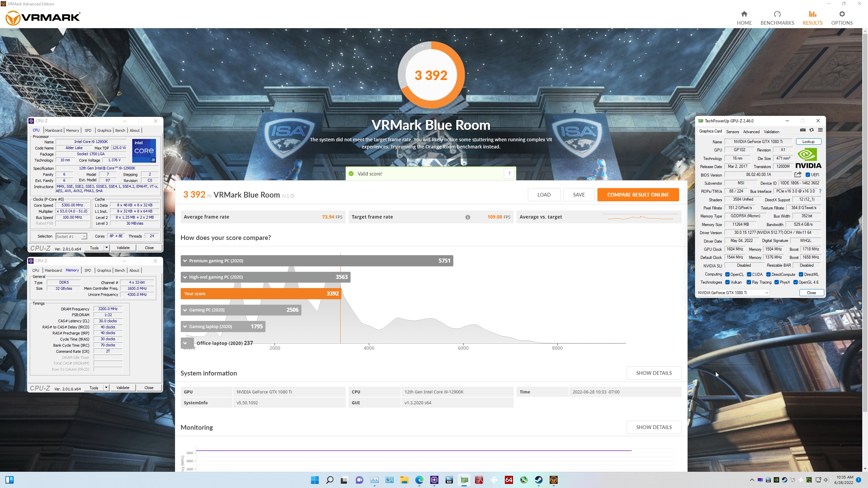
Task: Open Task View on taskbar
Action: (x=344, y=480)
